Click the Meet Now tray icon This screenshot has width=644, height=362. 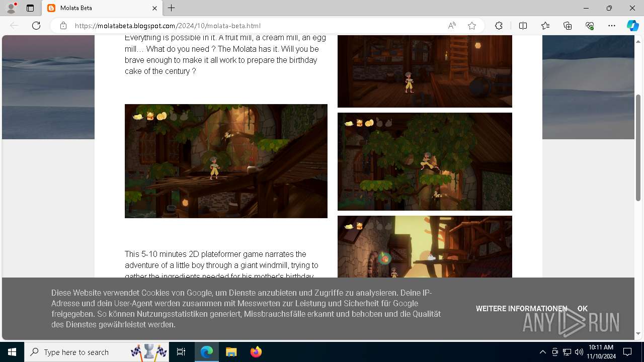(x=555, y=352)
